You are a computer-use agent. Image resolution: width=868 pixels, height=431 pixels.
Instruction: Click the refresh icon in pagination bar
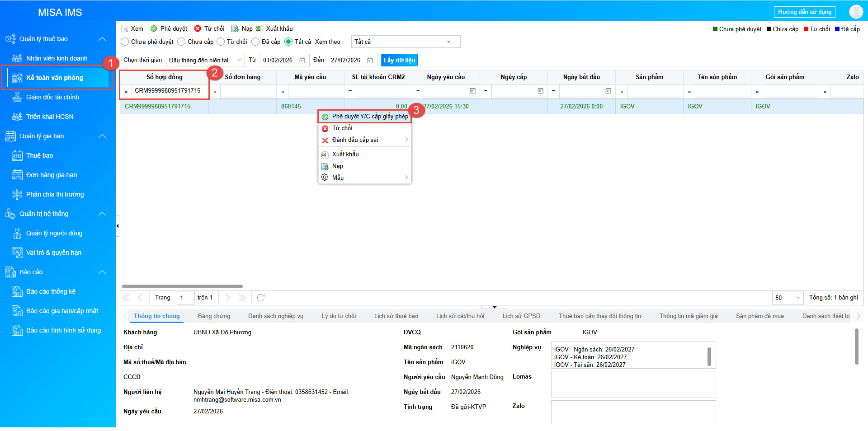[261, 298]
